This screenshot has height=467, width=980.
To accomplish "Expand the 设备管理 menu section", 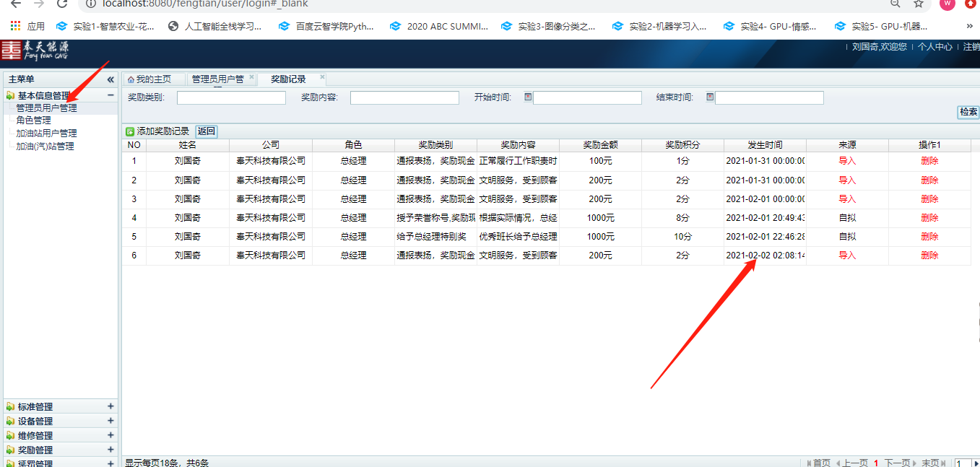I will coord(110,421).
